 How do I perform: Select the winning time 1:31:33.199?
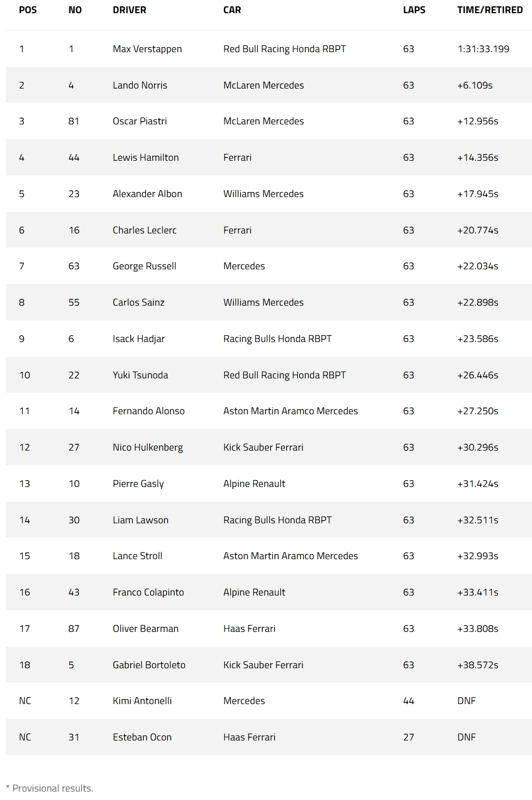click(484, 49)
